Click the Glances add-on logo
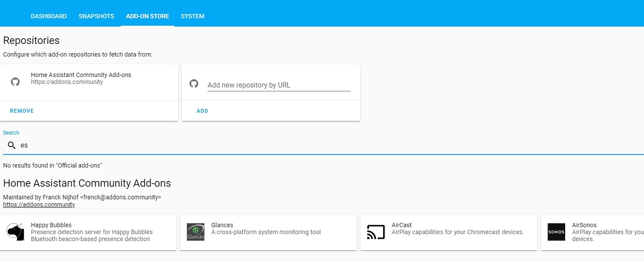This screenshot has height=262, width=644. tap(196, 232)
